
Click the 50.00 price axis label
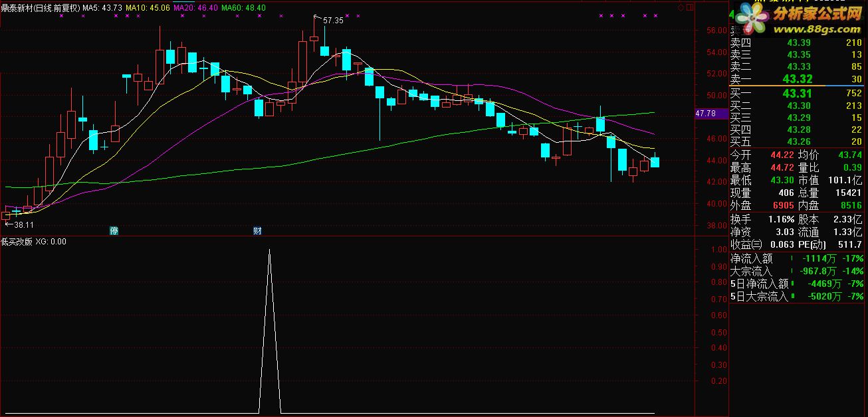tap(717, 95)
